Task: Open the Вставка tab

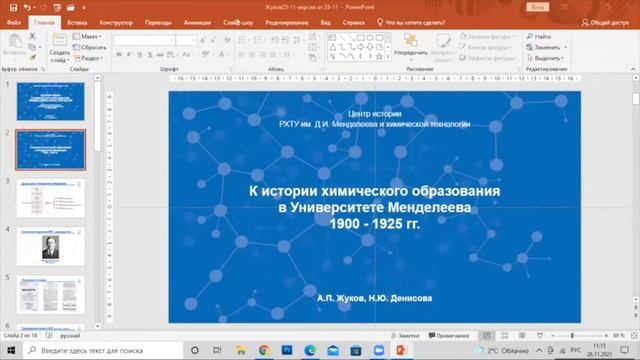Action: coord(77,22)
